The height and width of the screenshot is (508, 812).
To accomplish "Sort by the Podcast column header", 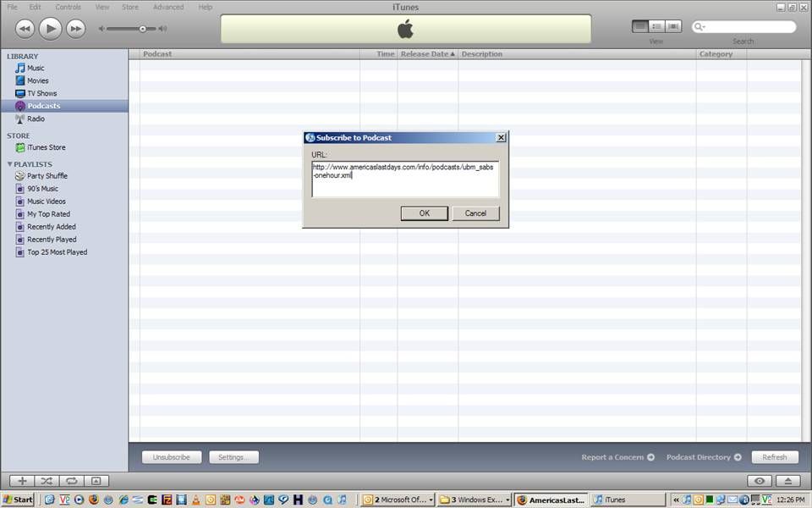I will (250, 54).
